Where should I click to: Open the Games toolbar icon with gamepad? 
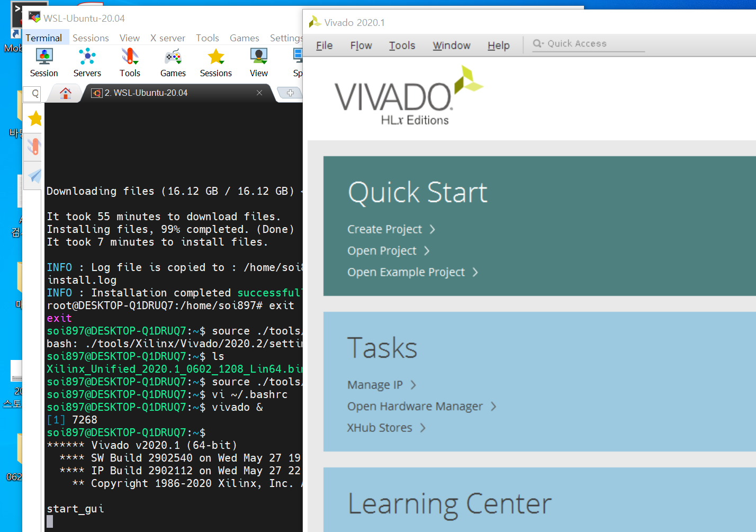click(173, 63)
